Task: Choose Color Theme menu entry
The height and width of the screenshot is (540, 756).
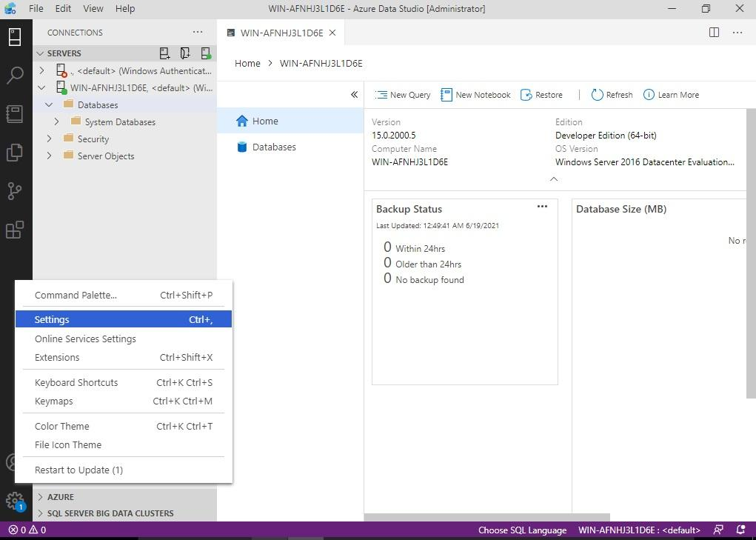Action: (124, 426)
